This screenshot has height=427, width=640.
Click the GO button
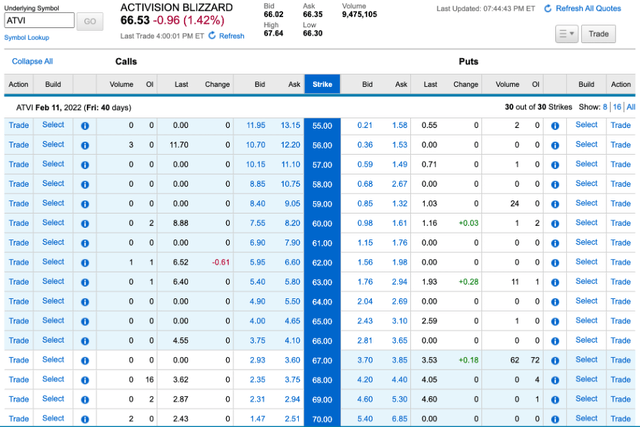[90, 21]
